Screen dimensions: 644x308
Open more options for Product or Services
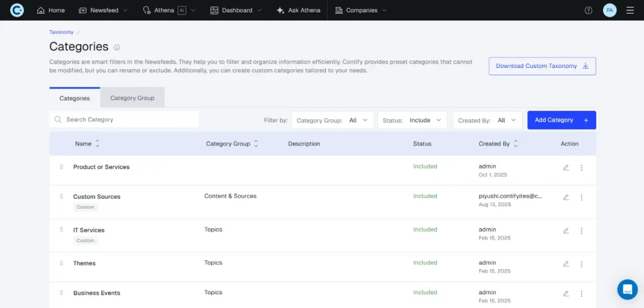(581, 168)
